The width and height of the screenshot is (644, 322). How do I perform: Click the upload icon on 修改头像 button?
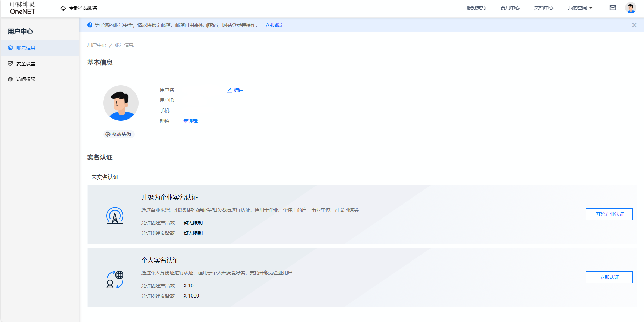pyautogui.click(x=108, y=134)
